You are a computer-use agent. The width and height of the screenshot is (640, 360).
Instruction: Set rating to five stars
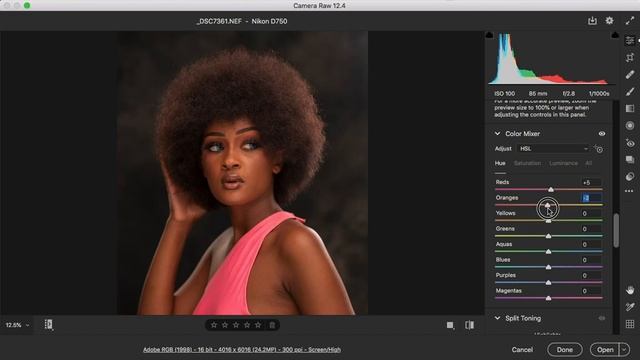(258, 325)
